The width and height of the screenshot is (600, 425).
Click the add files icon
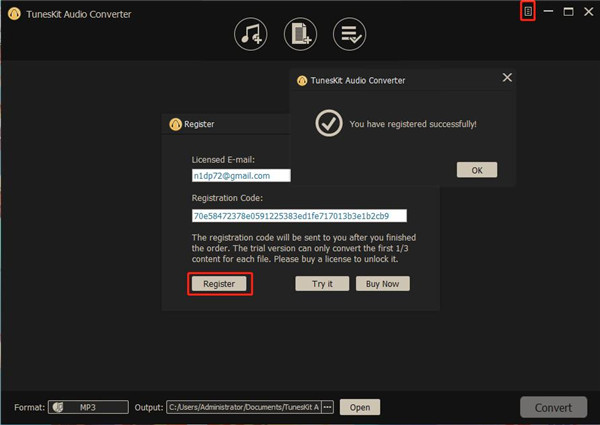tap(300, 34)
